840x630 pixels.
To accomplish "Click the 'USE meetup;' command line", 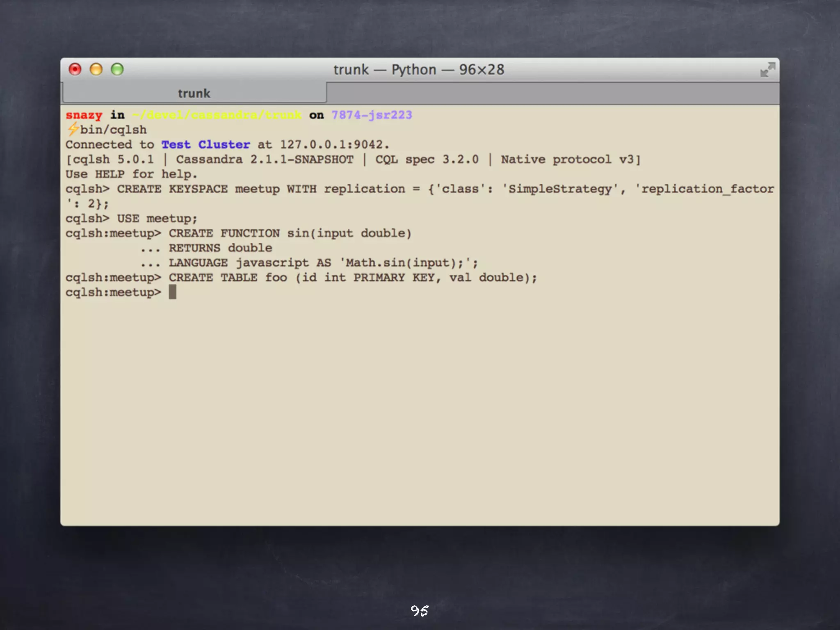I will [x=131, y=218].
